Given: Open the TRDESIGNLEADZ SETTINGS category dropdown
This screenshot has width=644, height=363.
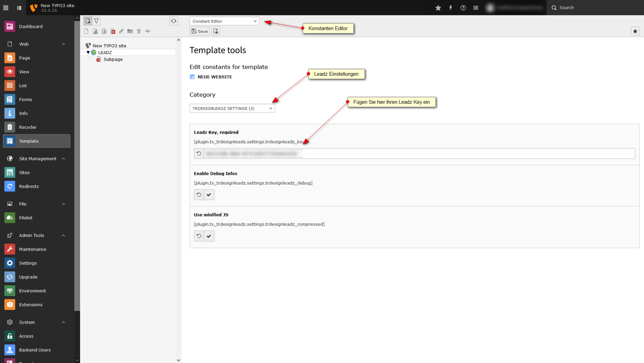Looking at the screenshot, I should tap(232, 108).
